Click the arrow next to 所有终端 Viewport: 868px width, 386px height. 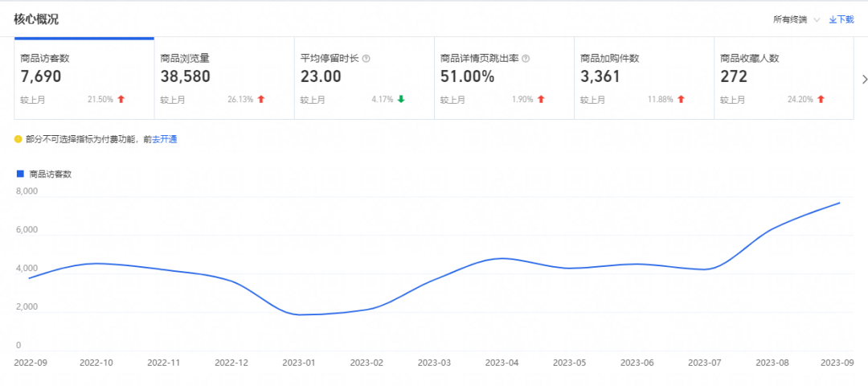pos(817,19)
